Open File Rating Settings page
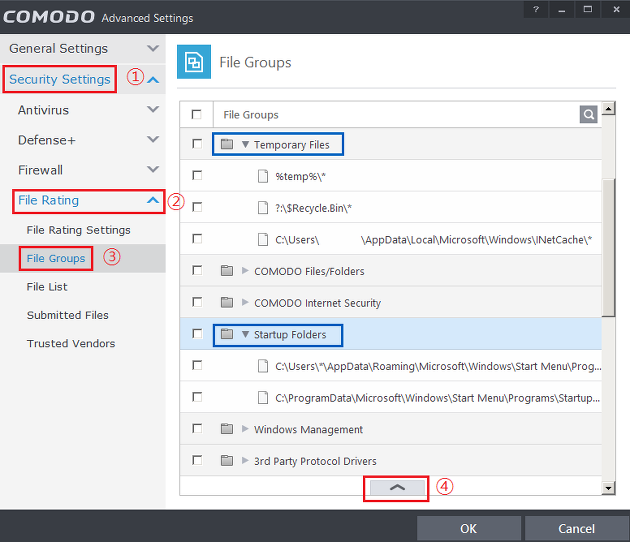Screen dimensions: 630x542 coord(78,230)
